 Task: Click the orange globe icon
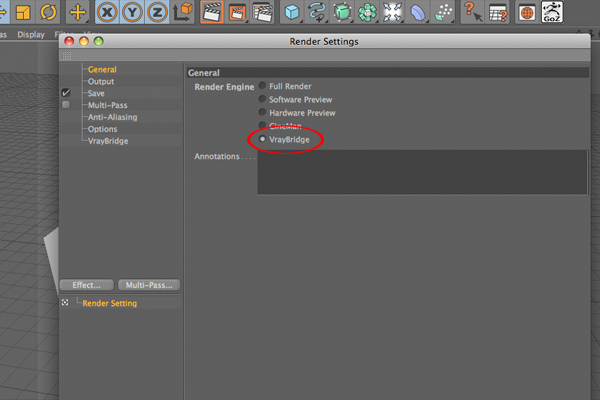(x=527, y=12)
